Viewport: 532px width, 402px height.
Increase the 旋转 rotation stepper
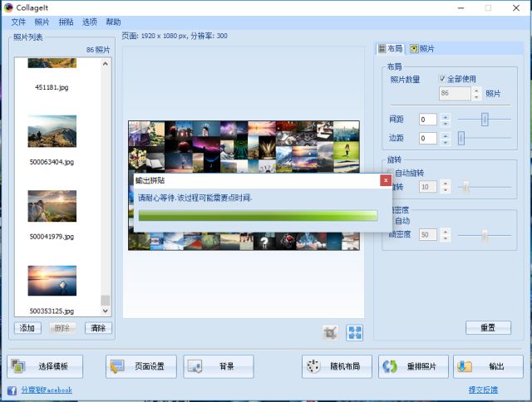pos(446,184)
